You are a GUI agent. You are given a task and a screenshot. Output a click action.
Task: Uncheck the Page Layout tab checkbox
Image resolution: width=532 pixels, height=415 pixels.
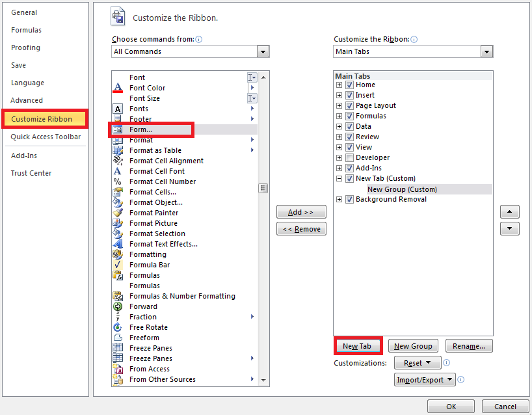coord(349,105)
